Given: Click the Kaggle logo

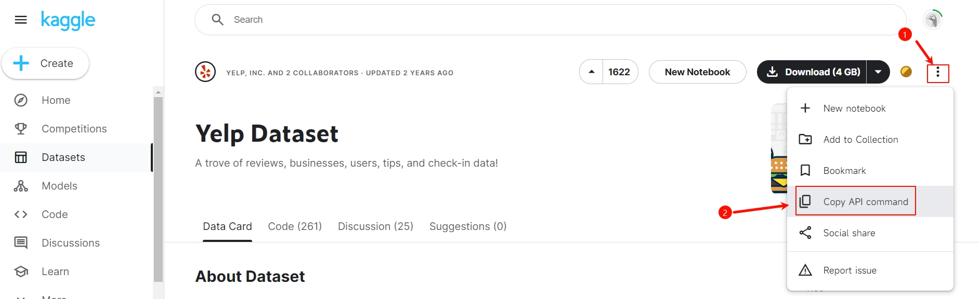Looking at the screenshot, I should (68, 20).
